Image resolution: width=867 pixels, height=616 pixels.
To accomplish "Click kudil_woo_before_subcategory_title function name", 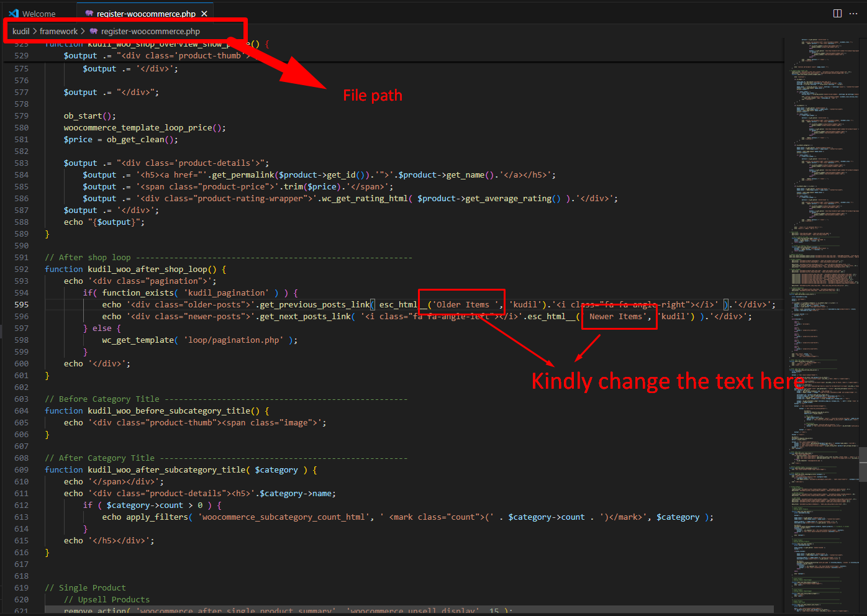I will tap(169, 411).
